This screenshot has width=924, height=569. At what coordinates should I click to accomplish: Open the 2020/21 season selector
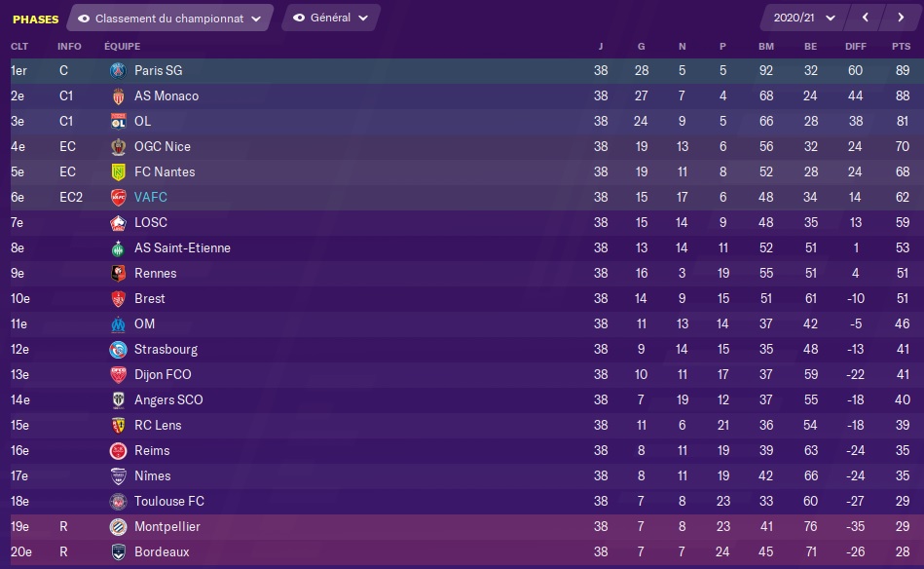point(805,18)
